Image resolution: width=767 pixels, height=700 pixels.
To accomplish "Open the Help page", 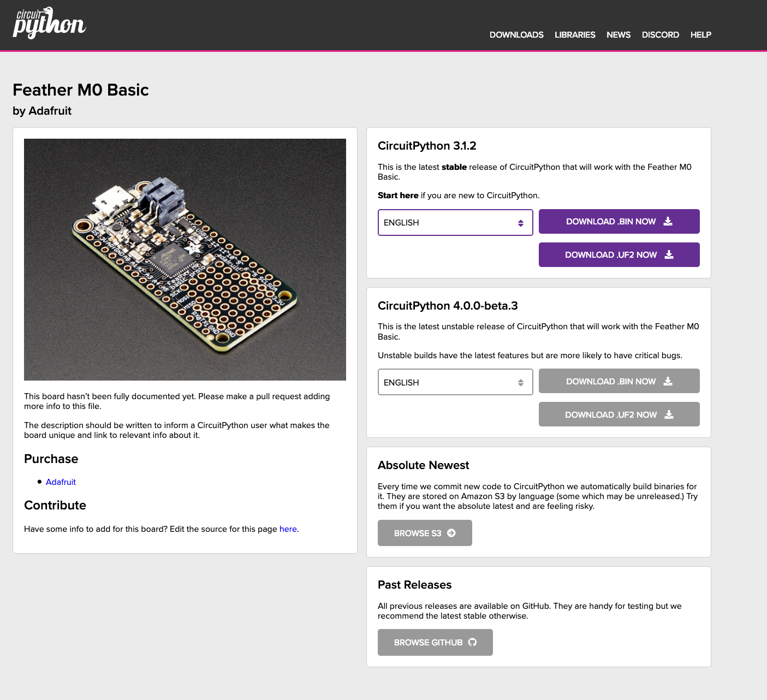I will pos(701,35).
